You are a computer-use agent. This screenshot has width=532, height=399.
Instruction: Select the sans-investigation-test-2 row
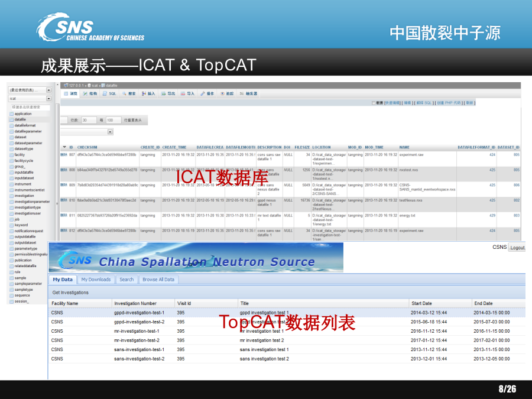pyautogui.click(x=287, y=359)
